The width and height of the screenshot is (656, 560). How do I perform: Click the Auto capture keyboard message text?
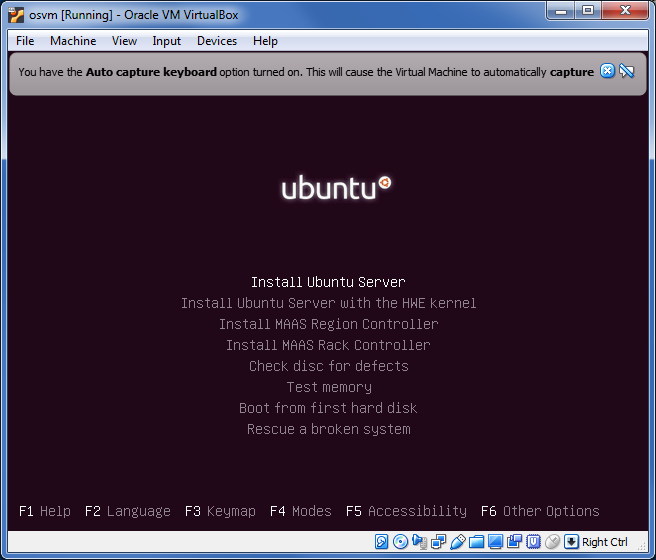coord(306,72)
